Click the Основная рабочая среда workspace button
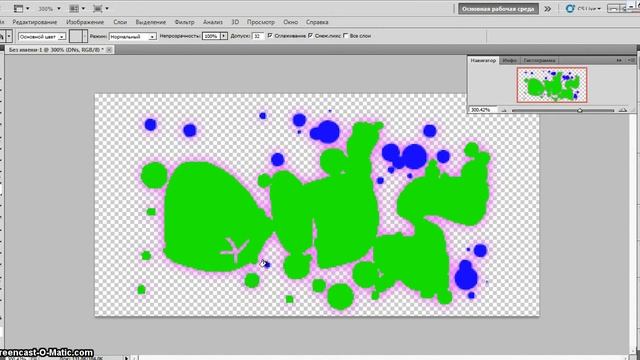The image size is (640, 360). pyautogui.click(x=498, y=9)
